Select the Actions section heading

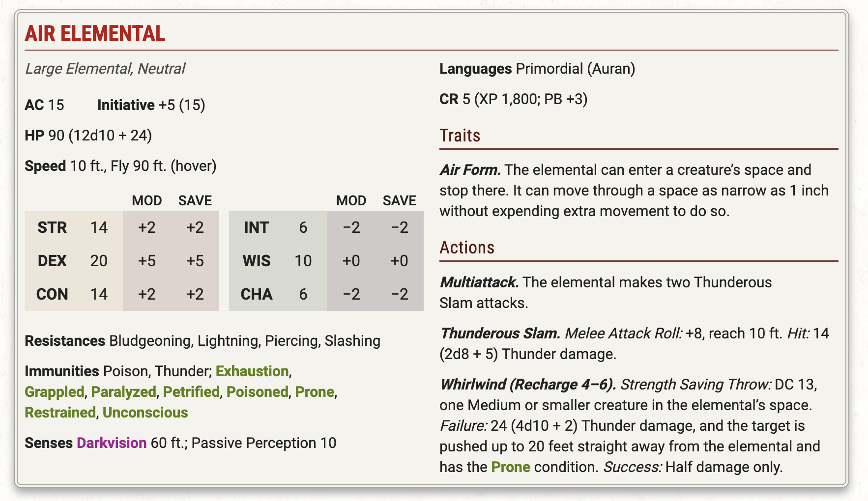[467, 247]
